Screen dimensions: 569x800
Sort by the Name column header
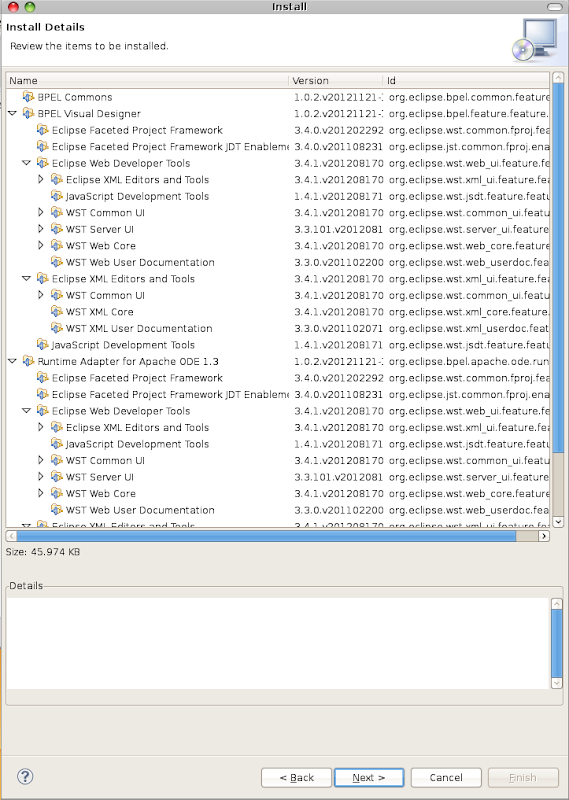point(147,81)
